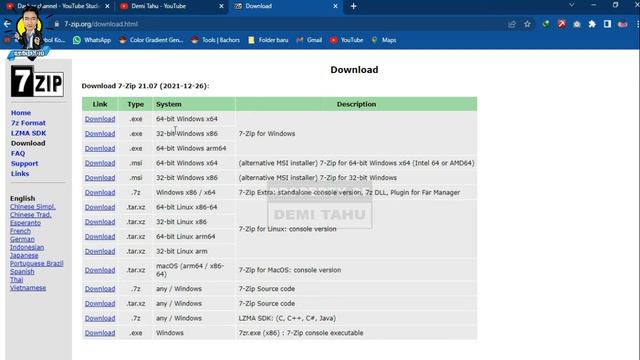Download the 7zr.exe console executable

pyautogui.click(x=100, y=333)
